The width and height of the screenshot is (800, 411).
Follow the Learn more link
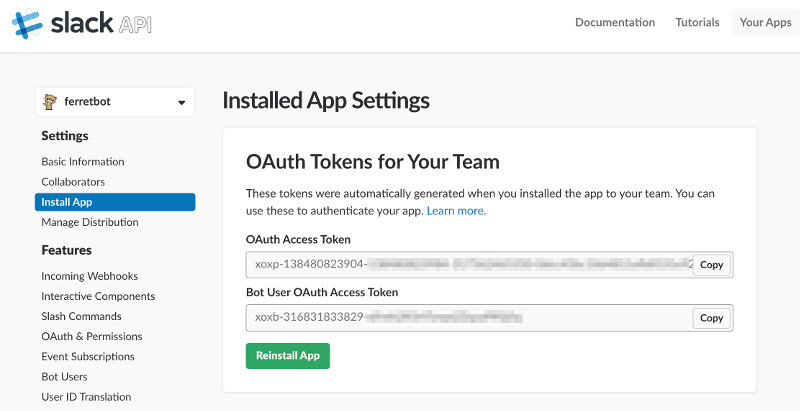click(456, 211)
